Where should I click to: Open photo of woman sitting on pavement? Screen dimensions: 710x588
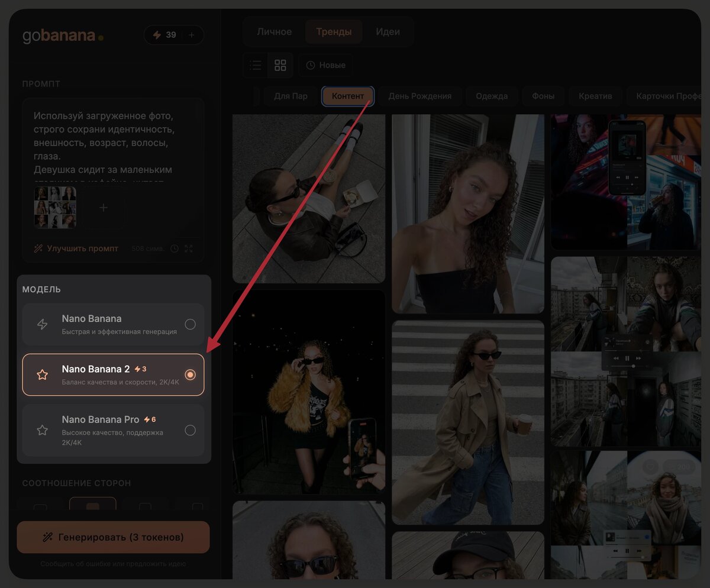pos(309,199)
